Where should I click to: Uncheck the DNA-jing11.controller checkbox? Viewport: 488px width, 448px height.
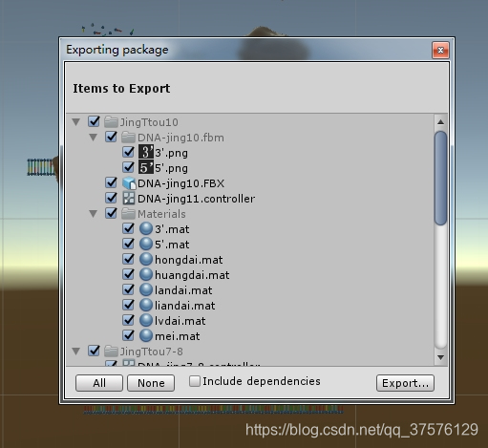111,198
